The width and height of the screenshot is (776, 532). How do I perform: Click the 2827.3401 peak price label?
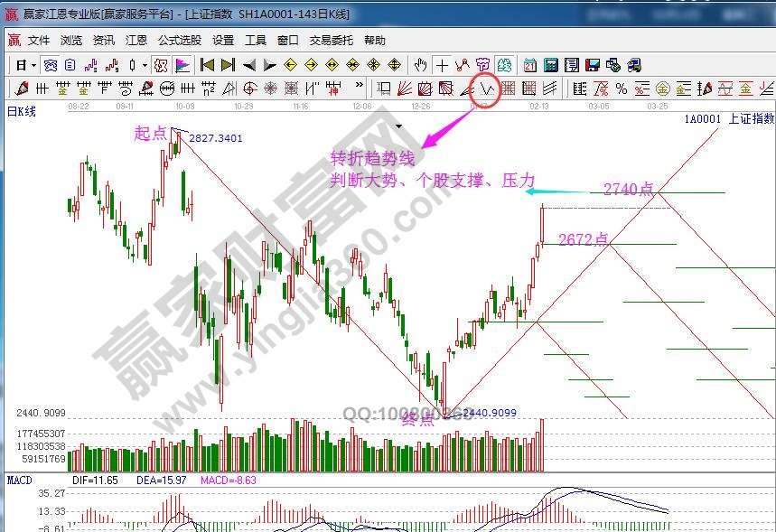click(x=216, y=138)
